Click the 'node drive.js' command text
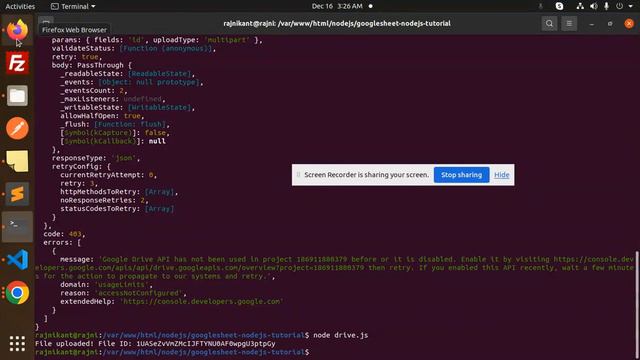This screenshot has width=640, height=360. (340, 335)
